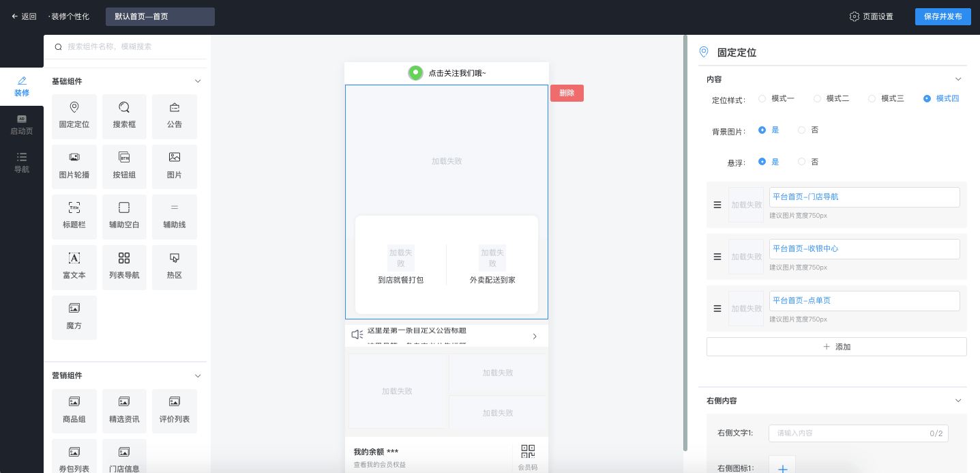This screenshot has height=473, width=980.
Task: Click the 保存并发布 button
Action: [942, 16]
